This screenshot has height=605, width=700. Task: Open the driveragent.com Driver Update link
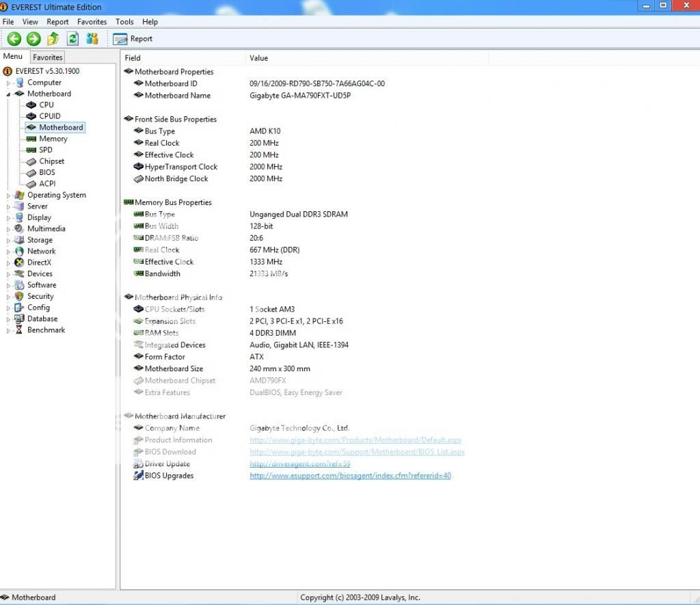300,464
